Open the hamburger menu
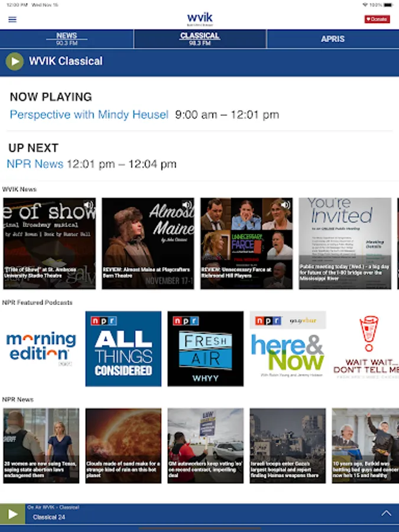Screen dimensions: 399x532 tap(12, 20)
